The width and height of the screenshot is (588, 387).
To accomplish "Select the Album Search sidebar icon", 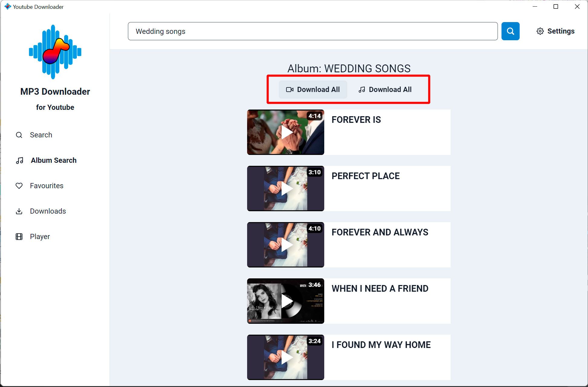I will pyautogui.click(x=19, y=160).
